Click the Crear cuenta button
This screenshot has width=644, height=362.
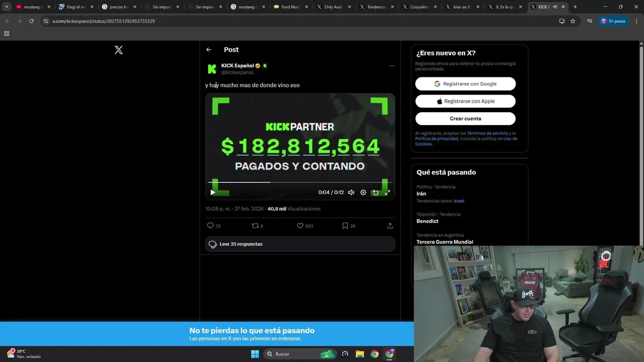click(465, 119)
